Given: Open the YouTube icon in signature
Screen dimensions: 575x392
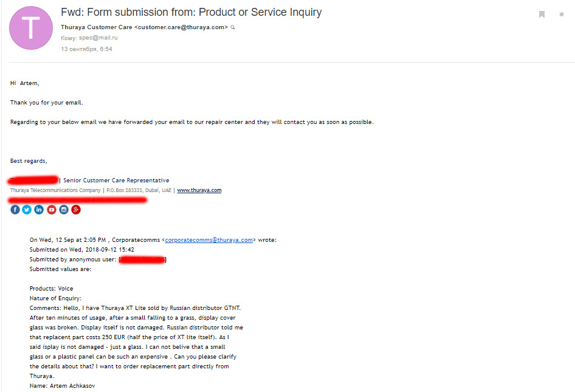Looking at the screenshot, I should (52, 210).
